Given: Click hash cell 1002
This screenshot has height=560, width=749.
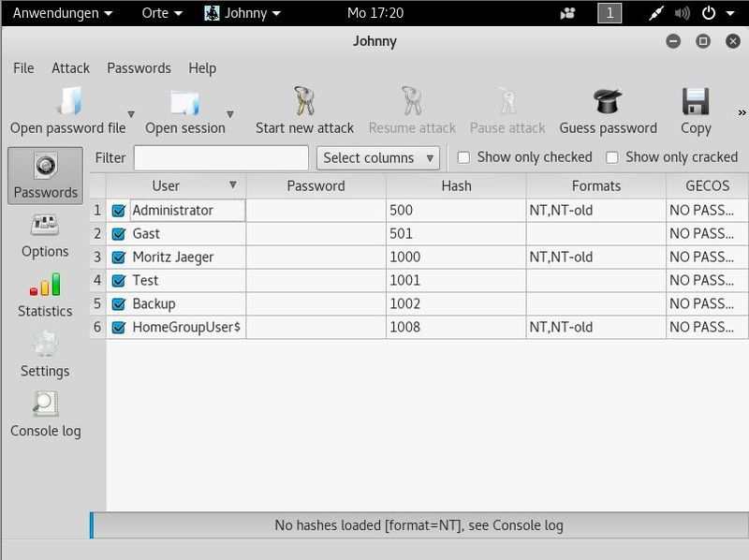Looking at the screenshot, I should pos(456,304).
